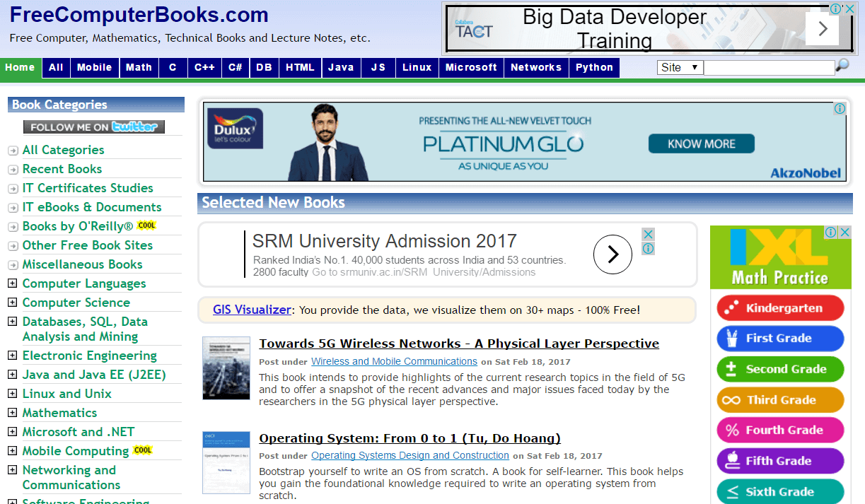
Task: Click the Sixth Grade button in IXL ad
Action: [781, 492]
